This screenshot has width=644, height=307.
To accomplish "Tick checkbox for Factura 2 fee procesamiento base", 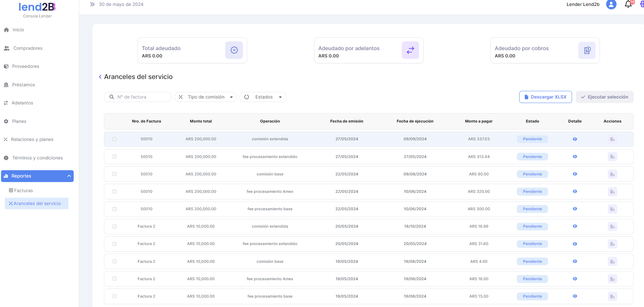I will 114,296.
